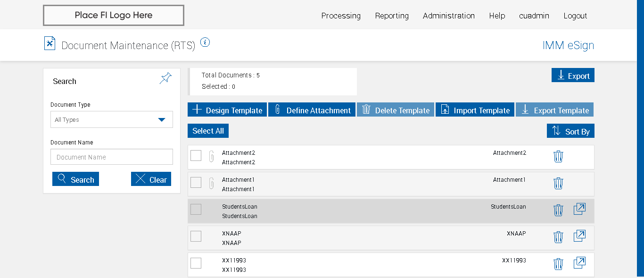
Task: Open the Processing menu
Action: pos(341,16)
